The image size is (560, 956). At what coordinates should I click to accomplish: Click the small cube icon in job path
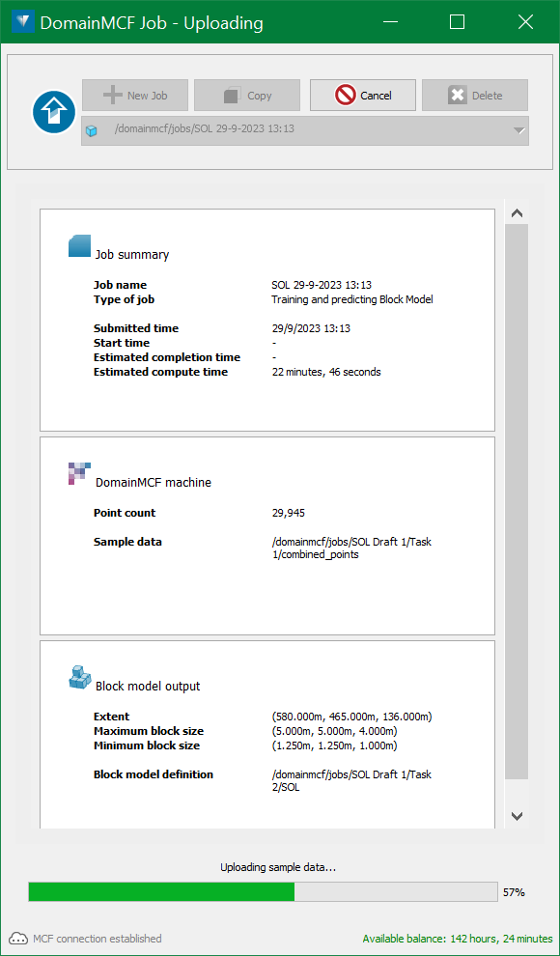point(92,131)
